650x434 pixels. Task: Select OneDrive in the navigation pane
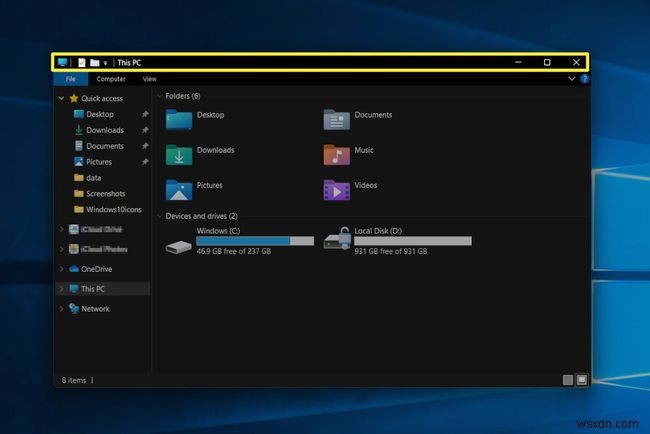97,269
